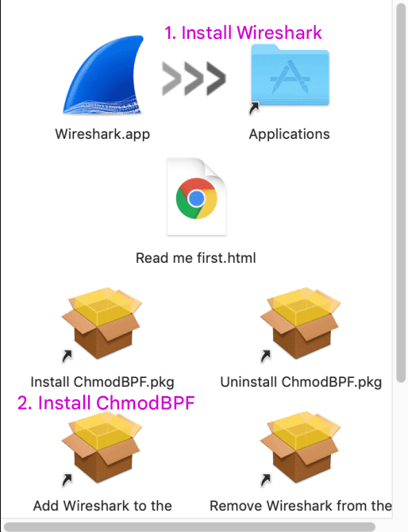Select the Install ChmodBPF.pkg package icon
The image size is (408, 532).
102,322
